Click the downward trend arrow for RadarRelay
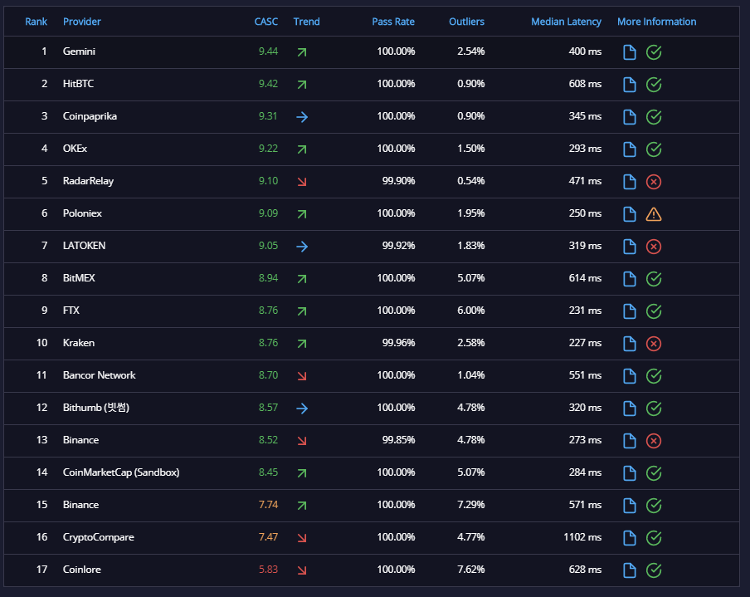 [302, 182]
